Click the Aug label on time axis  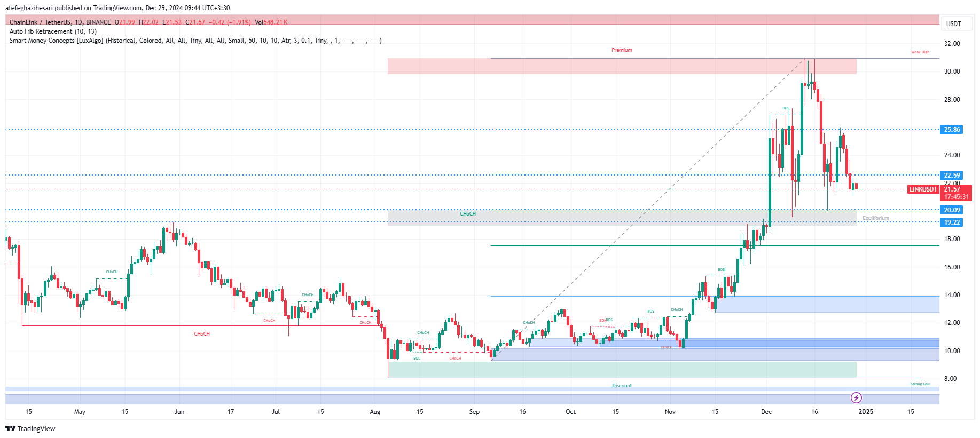(x=375, y=412)
